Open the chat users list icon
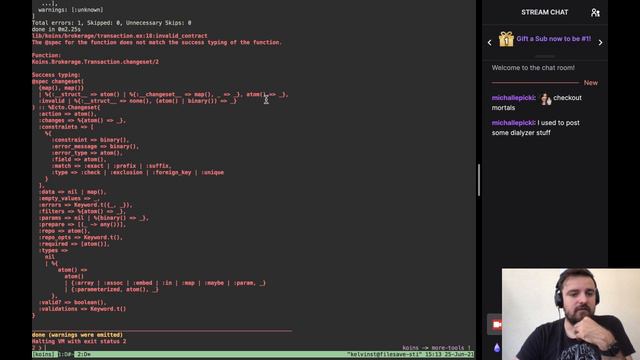This screenshot has height=360, width=640. tap(595, 13)
